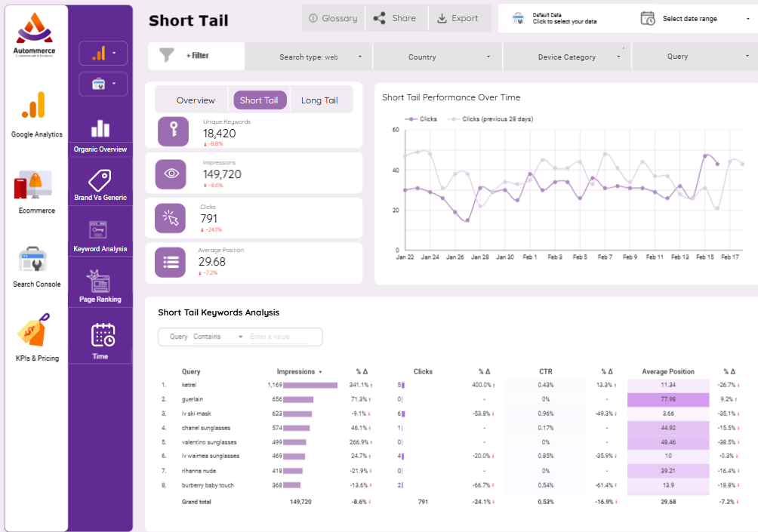Viewport: 758px width, 532px height.
Task: Go to Keyword Analysis page
Action: pyautogui.click(x=100, y=249)
